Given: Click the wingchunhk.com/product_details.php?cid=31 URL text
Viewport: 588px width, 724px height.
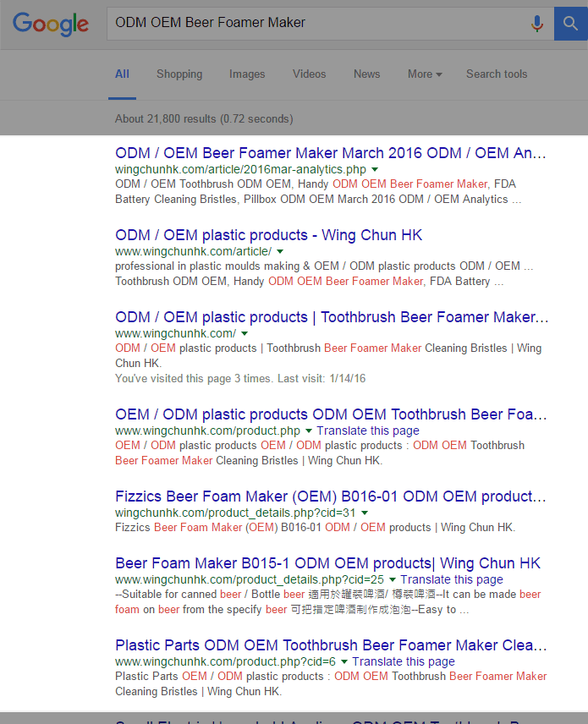Looking at the screenshot, I should coord(235,513).
